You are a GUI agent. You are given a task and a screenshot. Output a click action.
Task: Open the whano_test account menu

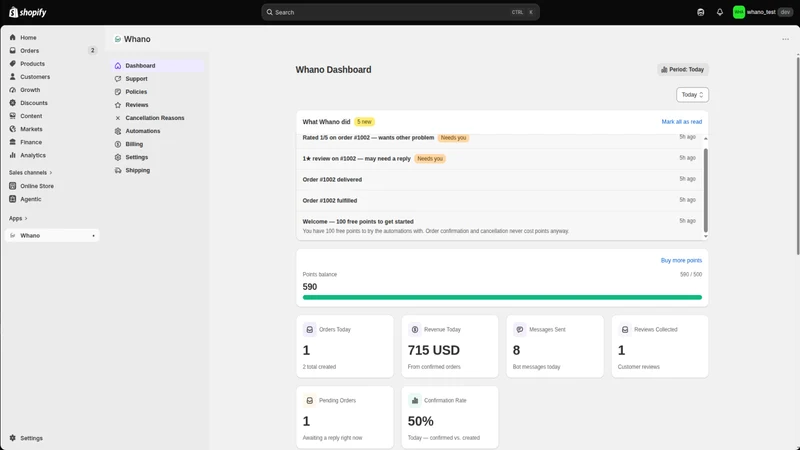(x=762, y=12)
